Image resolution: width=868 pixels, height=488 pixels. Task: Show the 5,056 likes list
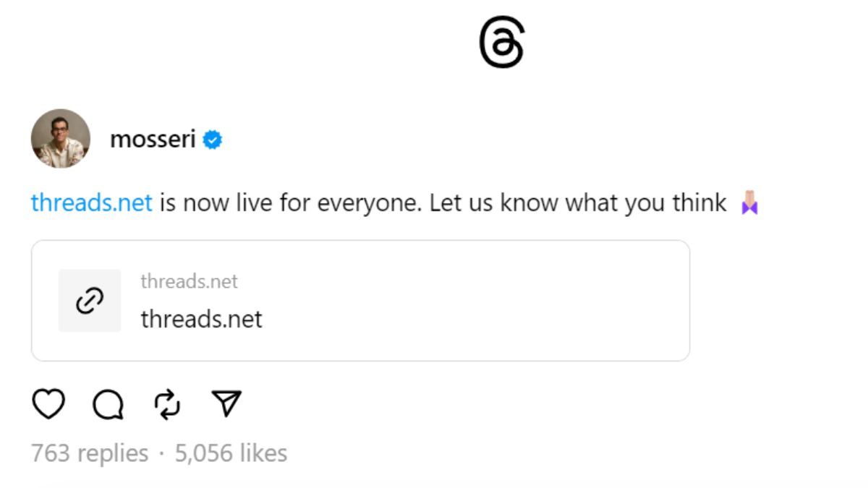click(x=231, y=453)
